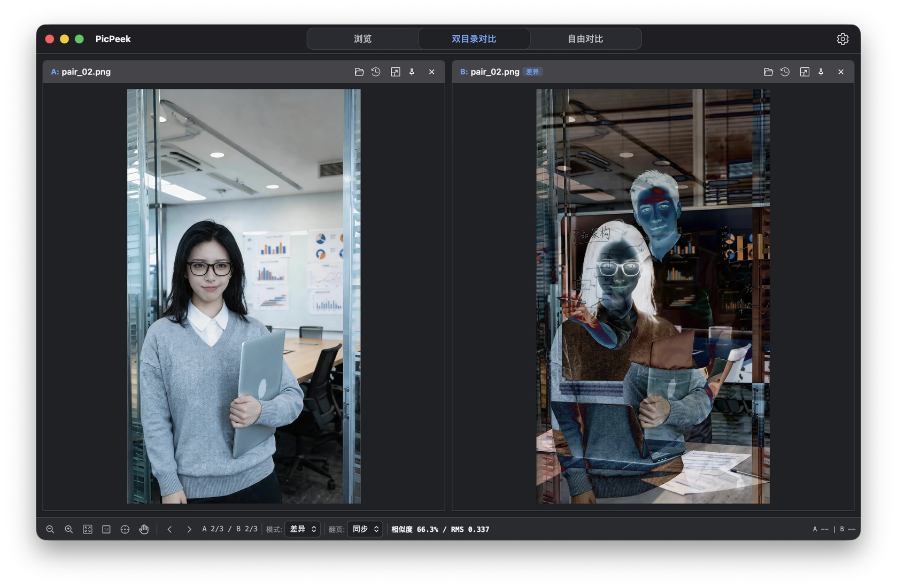Click the A -- | B -- pixel readout
The height and width of the screenshot is (588, 897).
coord(834,529)
